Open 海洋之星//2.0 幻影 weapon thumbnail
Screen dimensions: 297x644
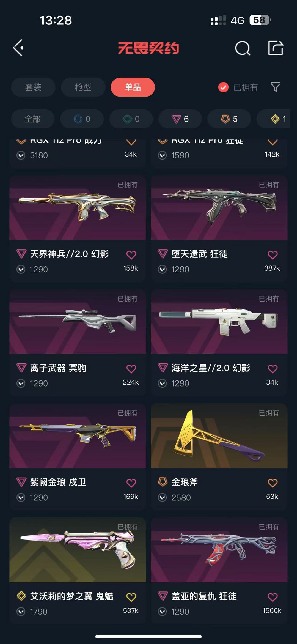219,321
